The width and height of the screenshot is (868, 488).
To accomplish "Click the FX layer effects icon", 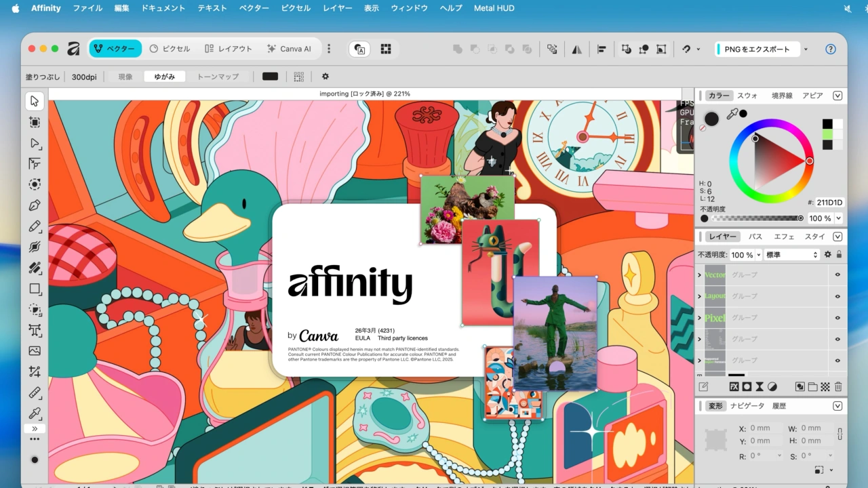I will (x=734, y=386).
